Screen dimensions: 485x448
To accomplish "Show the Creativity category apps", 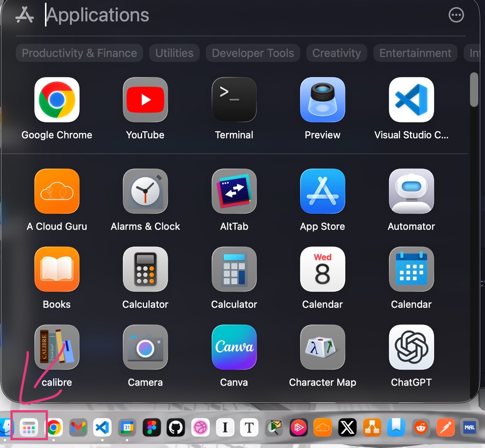I will pos(336,53).
